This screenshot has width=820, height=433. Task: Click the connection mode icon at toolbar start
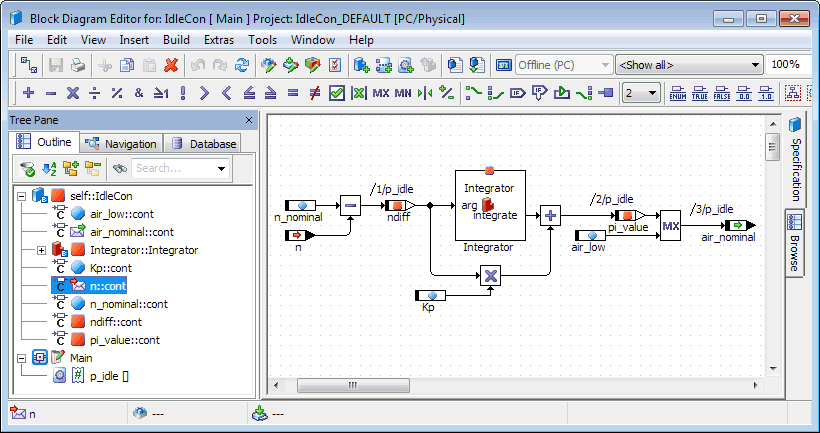(29, 65)
